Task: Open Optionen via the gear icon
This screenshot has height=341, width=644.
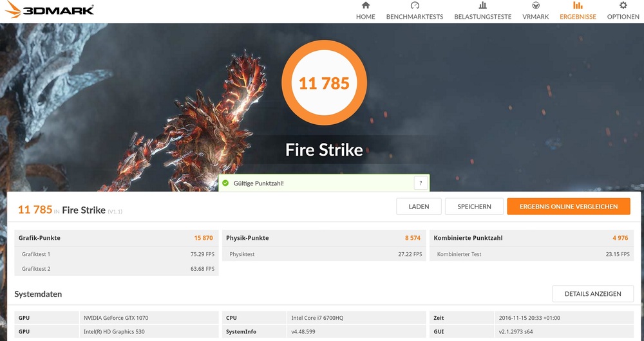Action: (x=623, y=6)
